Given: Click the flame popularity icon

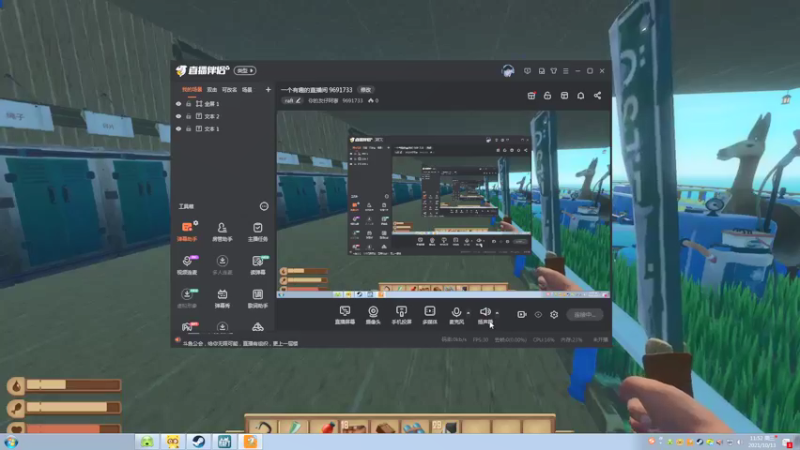Looking at the screenshot, I should point(371,101).
